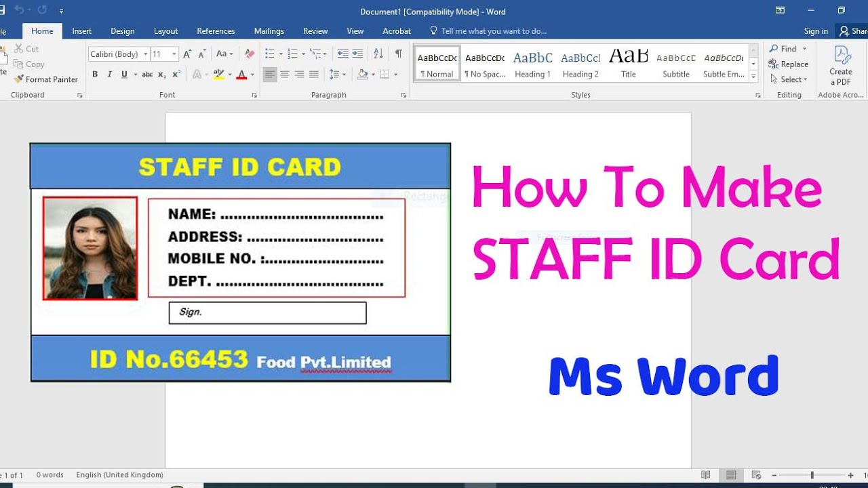Switch to the Design tab

123,31
